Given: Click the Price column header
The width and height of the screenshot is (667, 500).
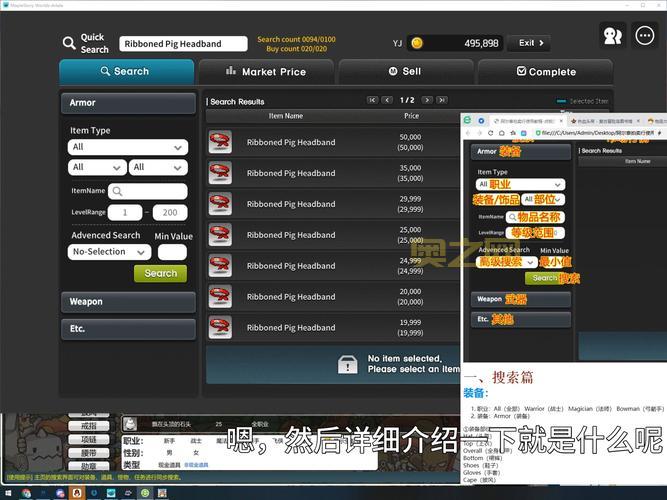Looking at the screenshot, I should pyautogui.click(x=411, y=116).
